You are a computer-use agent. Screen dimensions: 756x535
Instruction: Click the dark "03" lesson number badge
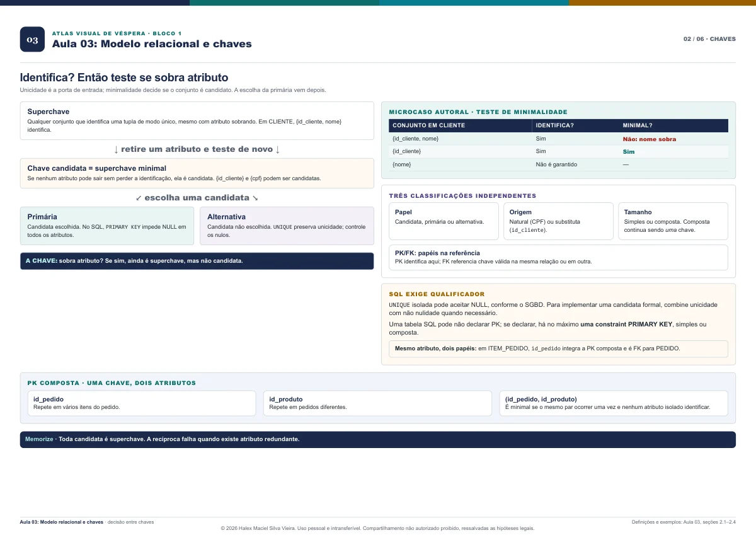32,39
